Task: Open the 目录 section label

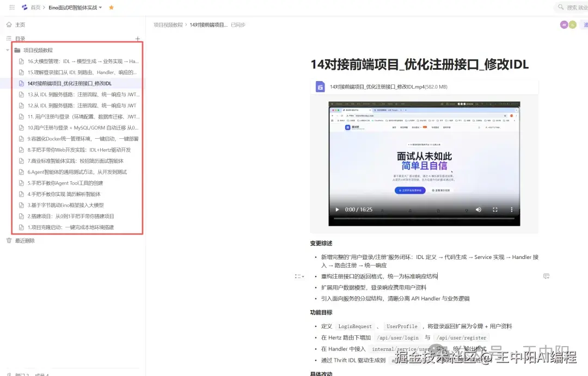Action: tap(20, 39)
